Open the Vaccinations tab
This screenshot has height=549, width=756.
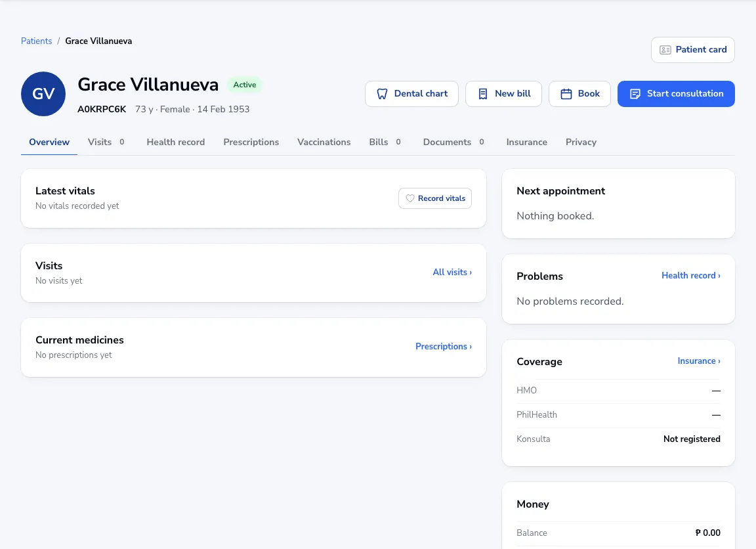[x=324, y=142]
